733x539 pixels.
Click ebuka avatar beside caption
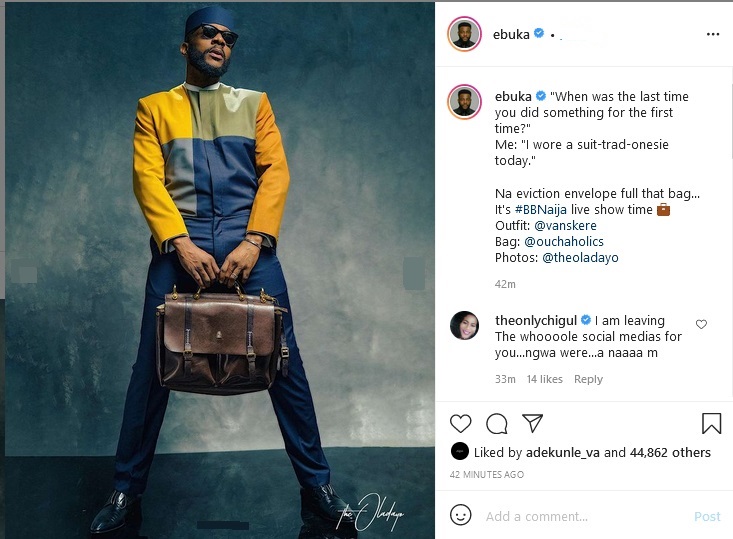click(464, 102)
